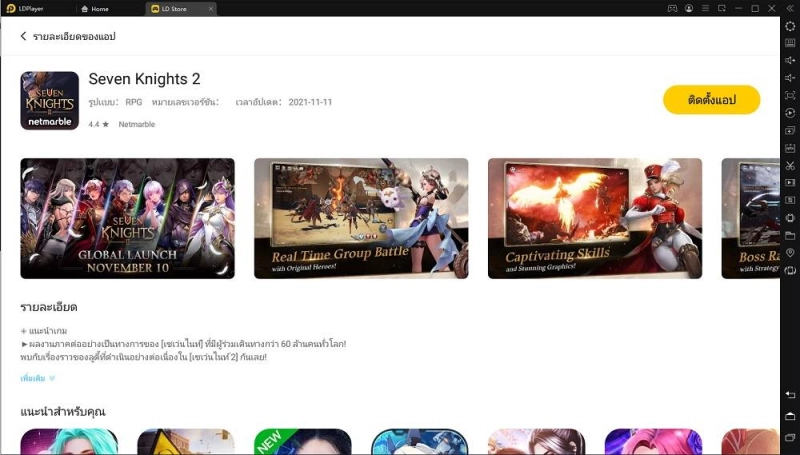Collapse sidebar with double chevron icon
Screen dimensions: 800x455
click(x=790, y=8)
